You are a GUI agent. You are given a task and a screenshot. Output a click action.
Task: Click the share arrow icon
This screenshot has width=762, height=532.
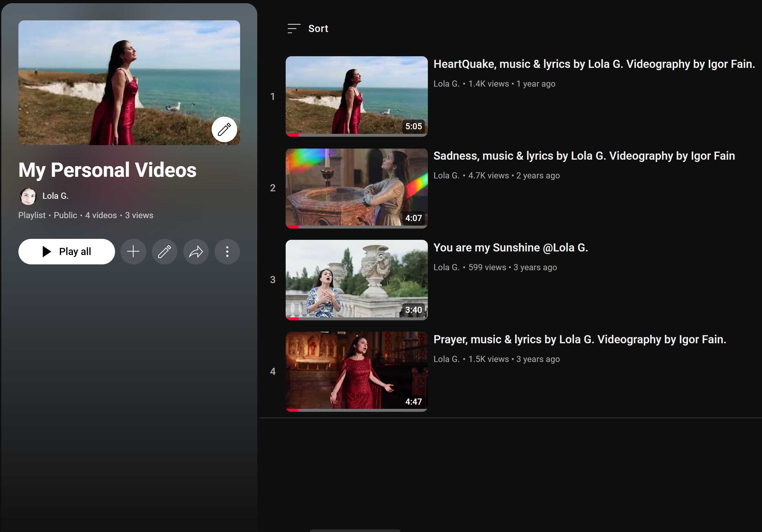pos(196,251)
